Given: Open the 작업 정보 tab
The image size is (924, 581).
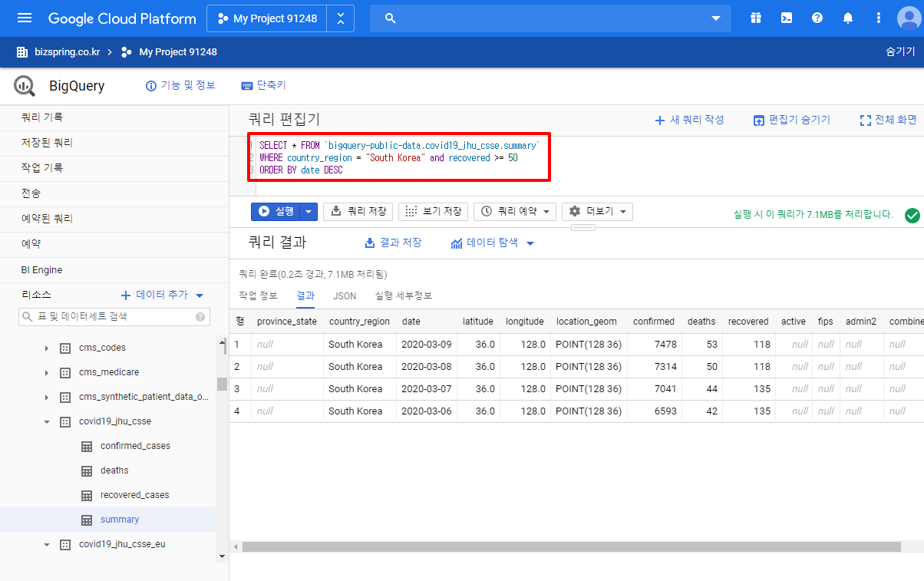Looking at the screenshot, I should point(258,295).
